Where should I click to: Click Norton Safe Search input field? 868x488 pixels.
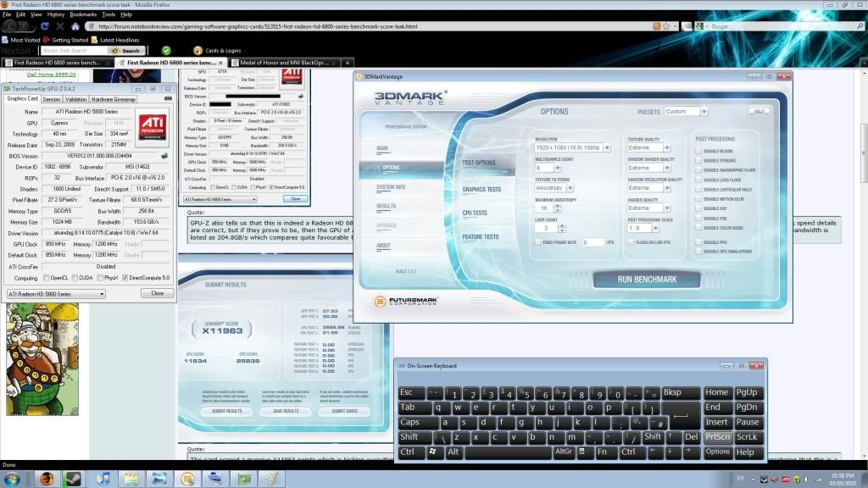[75, 50]
